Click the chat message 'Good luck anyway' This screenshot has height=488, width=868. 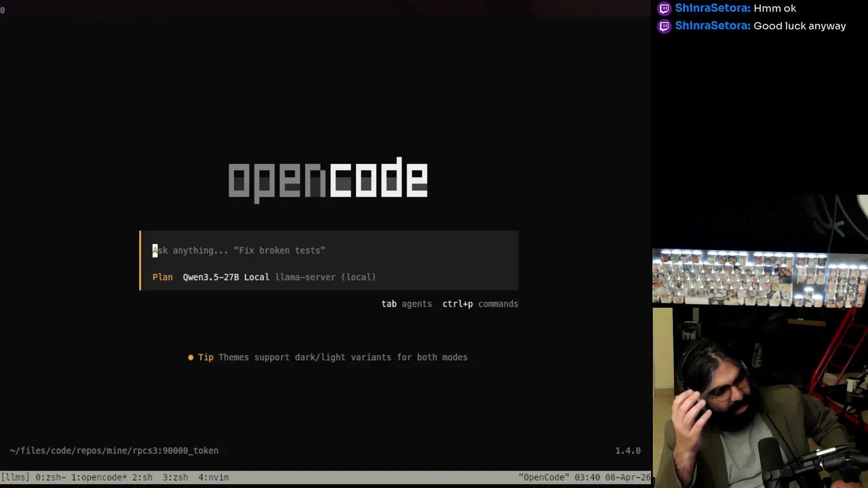800,26
